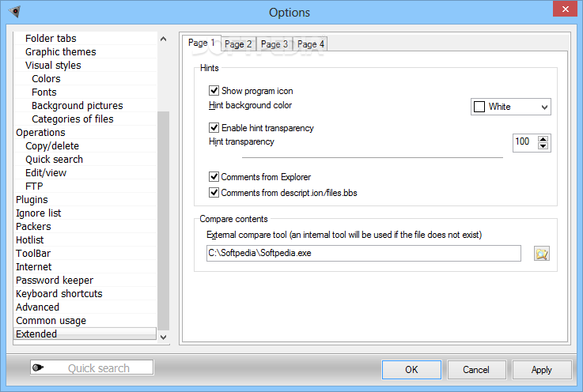Screen dimensions: 583x392
Task: Select Categories of files
Action: [x=85, y=119]
